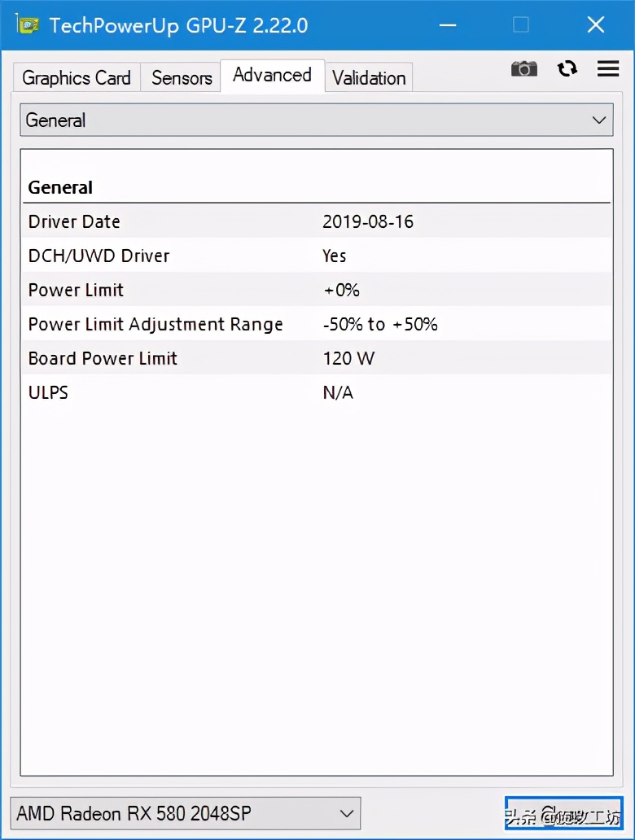Screen dimensions: 635x840
Task: Switch to the Sensors tab
Action: click(182, 78)
